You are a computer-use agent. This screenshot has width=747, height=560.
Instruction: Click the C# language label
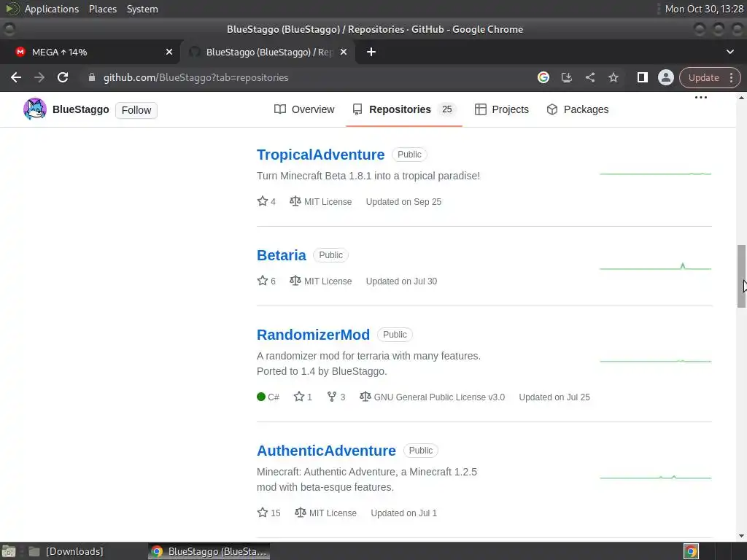click(x=268, y=397)
